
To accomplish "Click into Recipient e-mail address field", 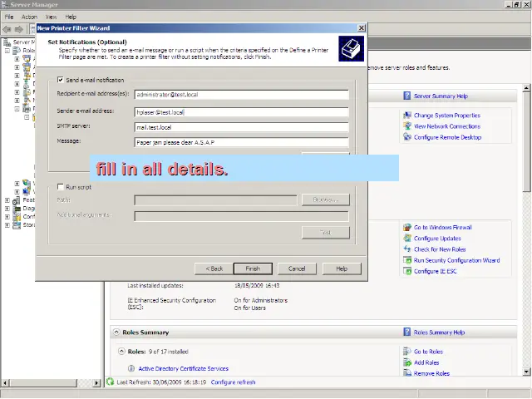I will 241,95.
